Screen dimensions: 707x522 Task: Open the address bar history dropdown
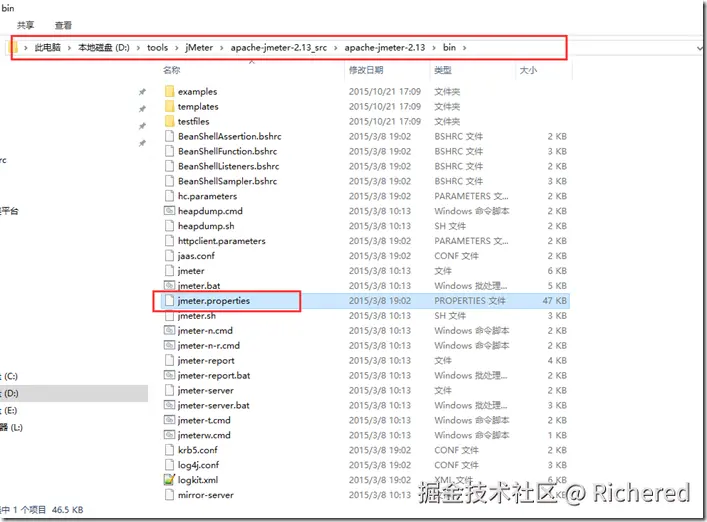pos(699,48)
